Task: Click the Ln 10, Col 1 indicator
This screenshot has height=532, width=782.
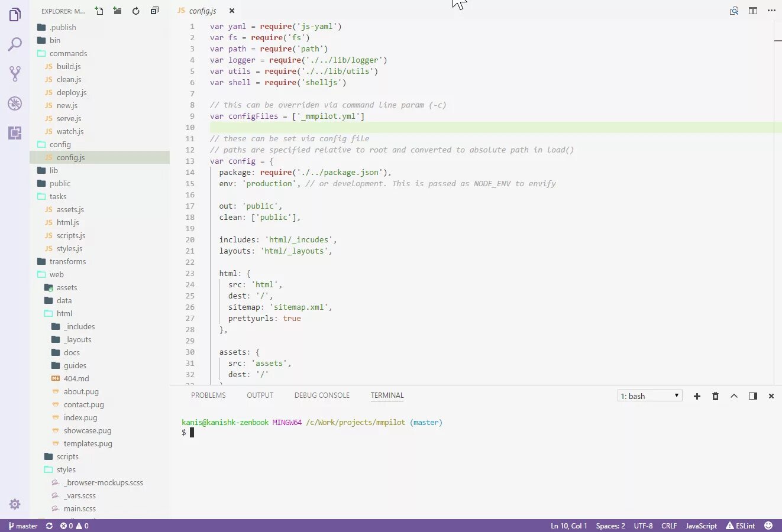Action: (x=569, y=525)
